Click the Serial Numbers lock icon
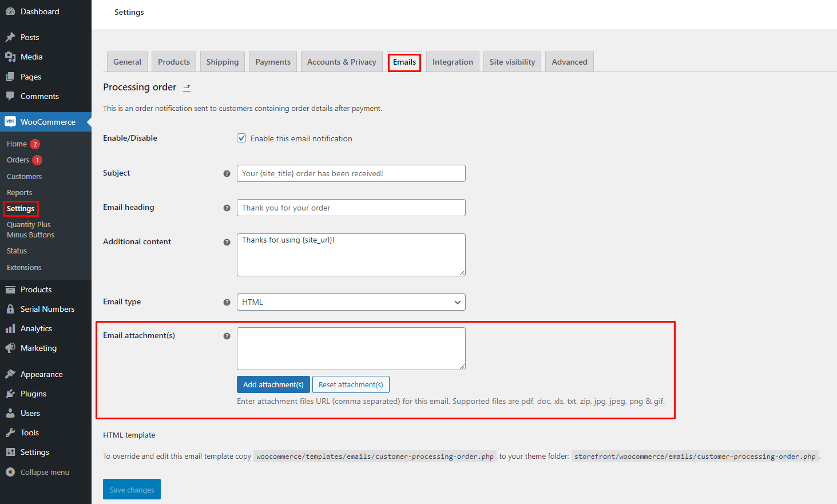The image size is (837, 504). 10,309
